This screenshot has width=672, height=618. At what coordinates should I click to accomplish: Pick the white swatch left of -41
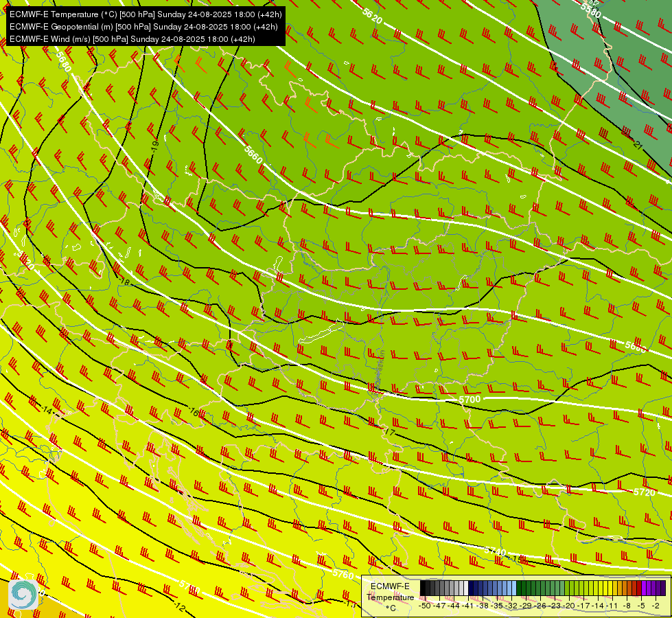pyautogui.click(x=466, y=588)
